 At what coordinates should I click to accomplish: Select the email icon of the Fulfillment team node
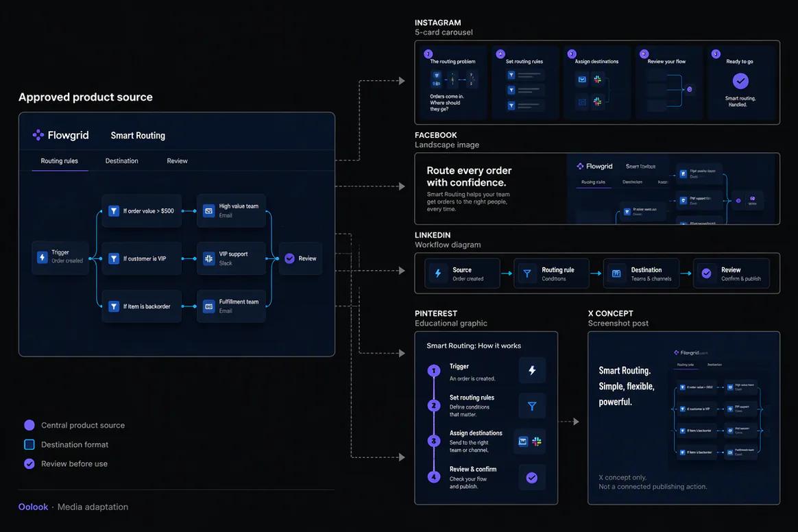point(208,306)
